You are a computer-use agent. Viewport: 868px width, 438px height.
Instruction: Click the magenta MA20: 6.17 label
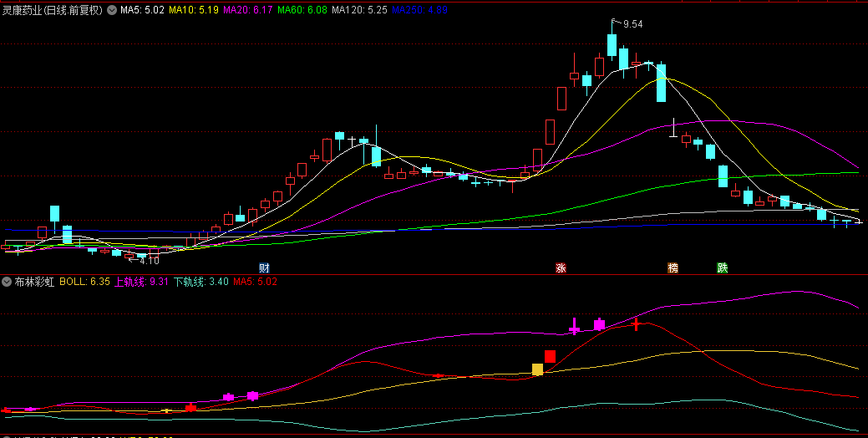tap(248, 10)
